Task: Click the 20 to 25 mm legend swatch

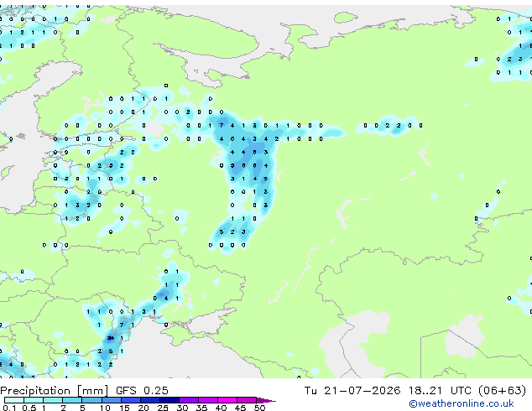Action: click(x=150, y=400)
